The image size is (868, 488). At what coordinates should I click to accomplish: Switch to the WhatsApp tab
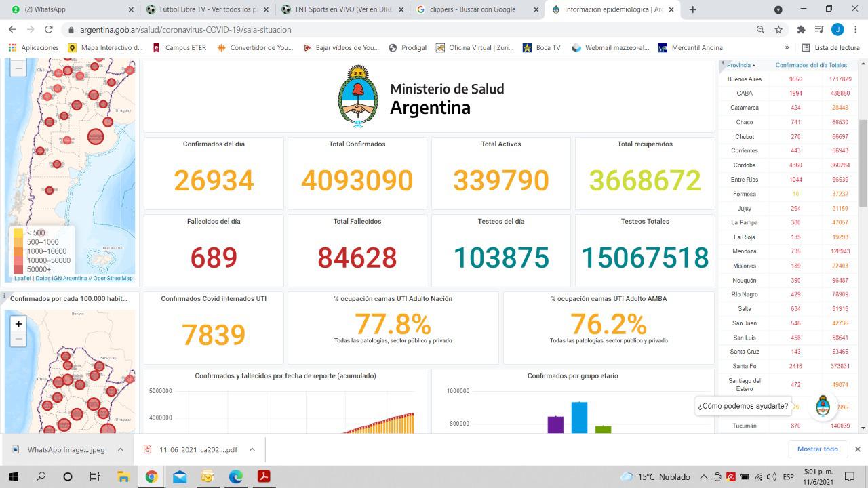(x=68, y=9)
